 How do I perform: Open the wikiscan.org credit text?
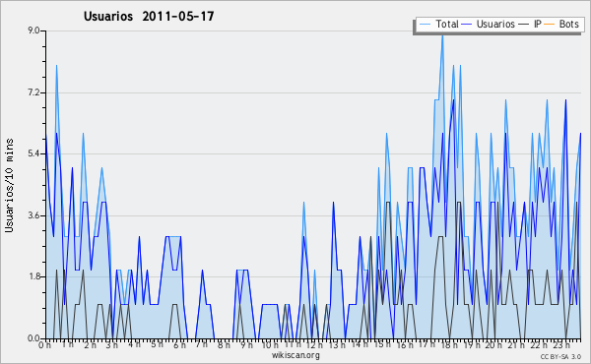point(295,355)
